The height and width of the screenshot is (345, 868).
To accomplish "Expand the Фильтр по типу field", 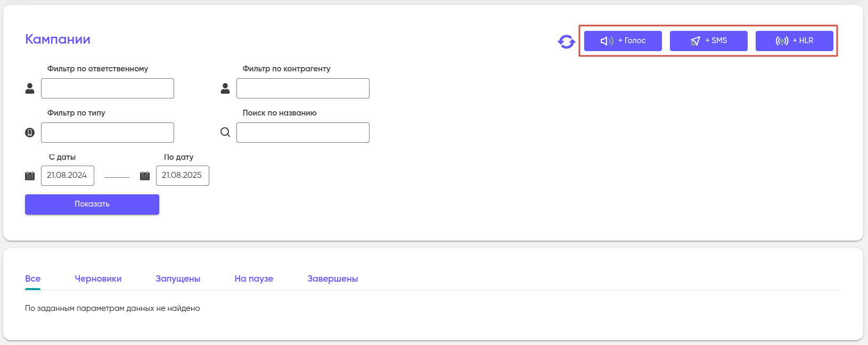I will (x=108, y=133).
